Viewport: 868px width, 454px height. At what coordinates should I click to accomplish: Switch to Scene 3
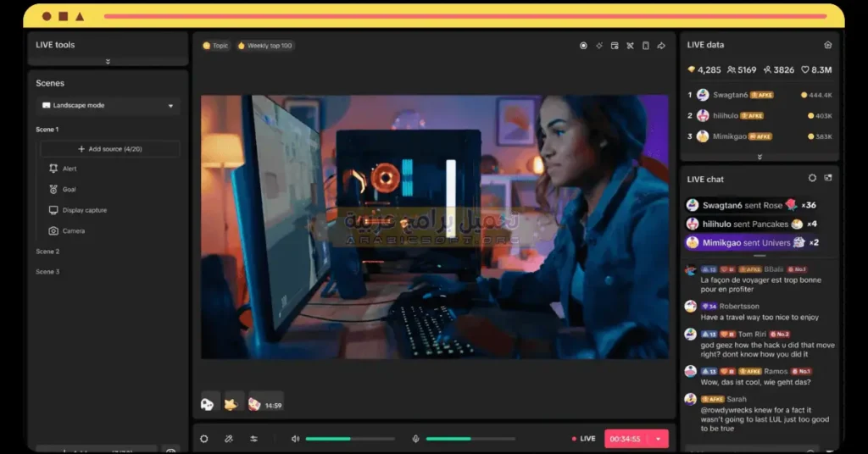(47, 272)
